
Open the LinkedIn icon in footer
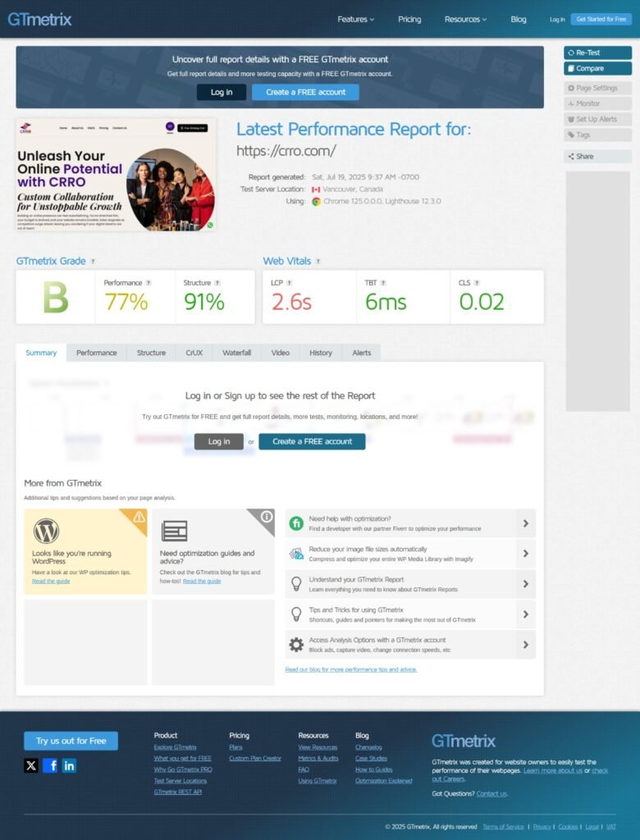(69, 765)
